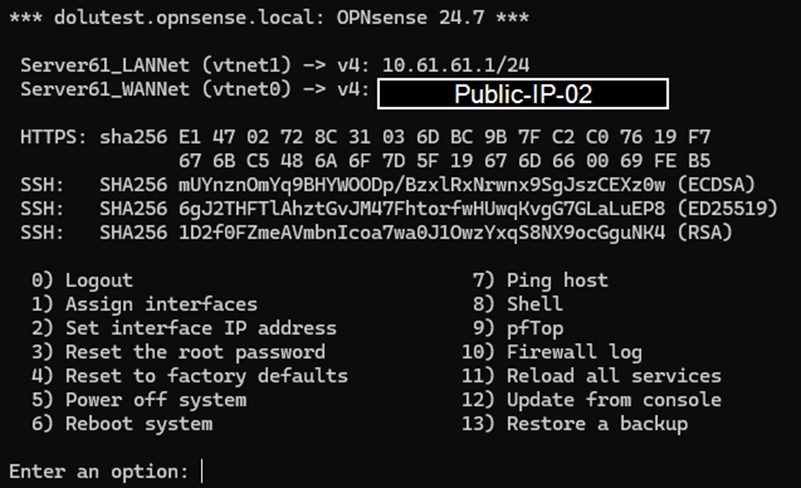801x488 pixels.
Task: Select the pfTop option
Action: (x=518, y=329)
